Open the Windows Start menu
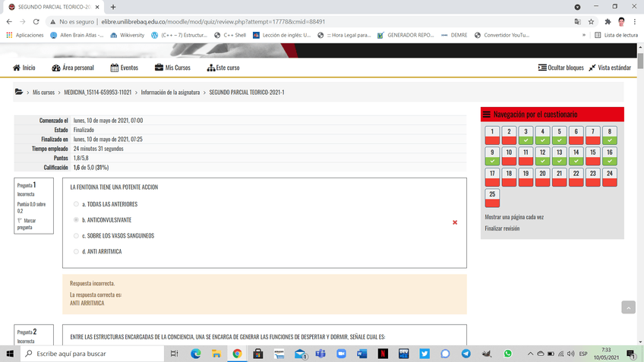 pos(10,354)
